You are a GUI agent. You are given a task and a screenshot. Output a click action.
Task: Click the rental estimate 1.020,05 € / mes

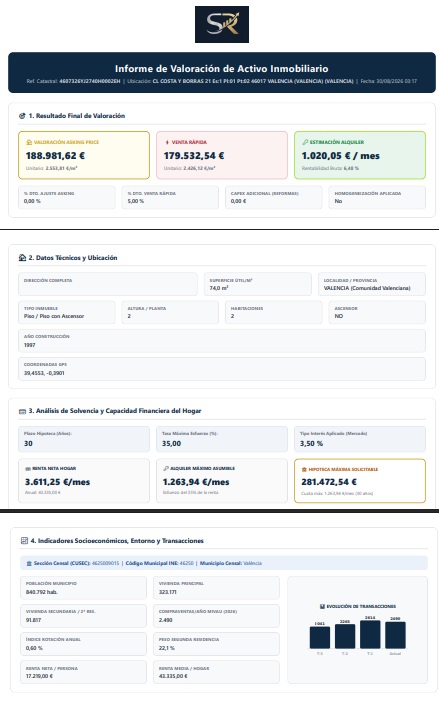pyautogui.click(x=341, y=156)
